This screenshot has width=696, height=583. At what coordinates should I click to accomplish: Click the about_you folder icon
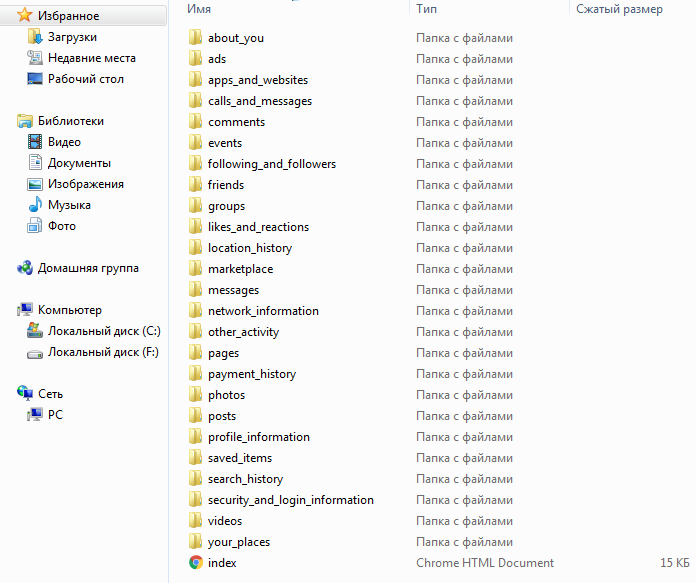[x=195, y=37]
